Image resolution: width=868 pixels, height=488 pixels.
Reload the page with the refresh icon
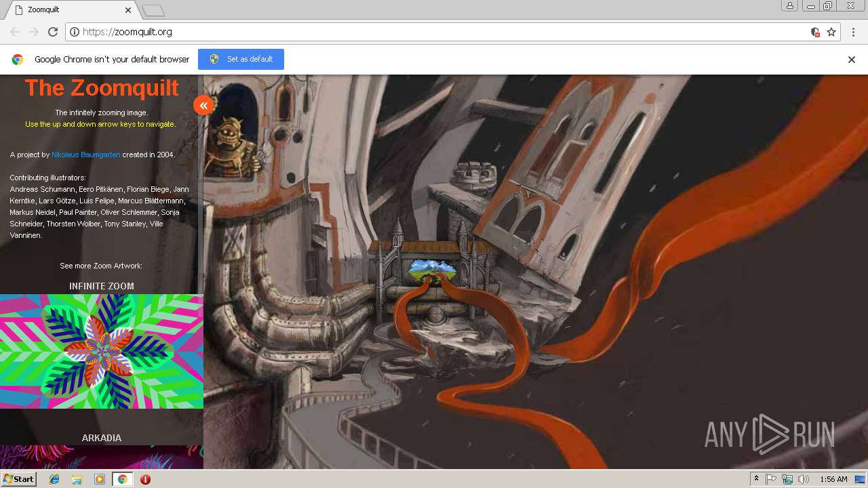coord(53,32)
